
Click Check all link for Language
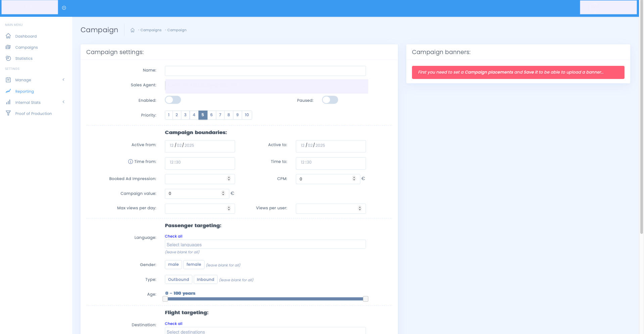tap(174, 236)
